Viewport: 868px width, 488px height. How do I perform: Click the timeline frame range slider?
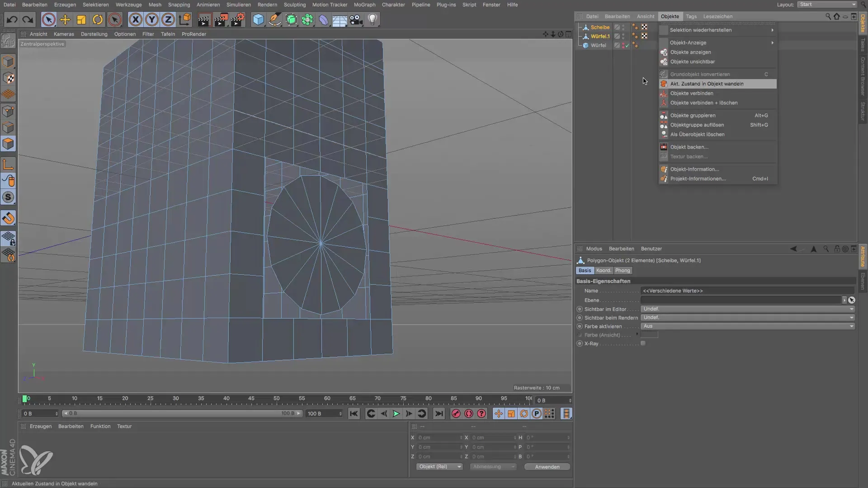[x=182, y=413]
